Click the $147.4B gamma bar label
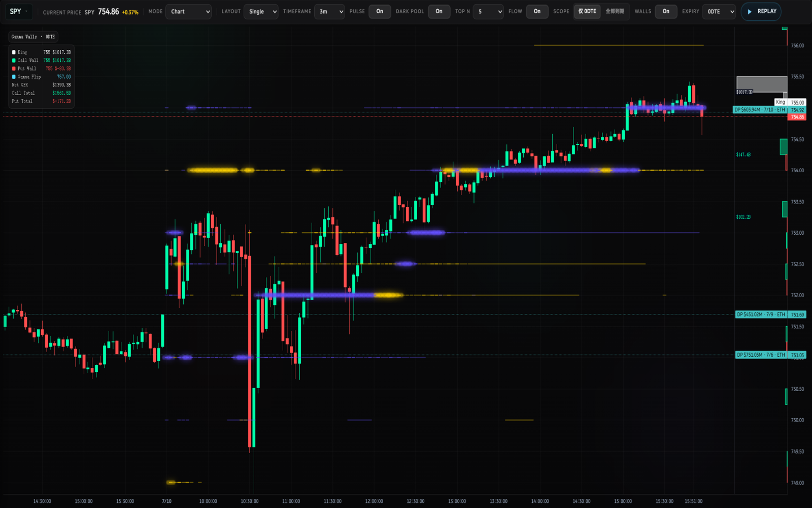 (x=743, y=154)
